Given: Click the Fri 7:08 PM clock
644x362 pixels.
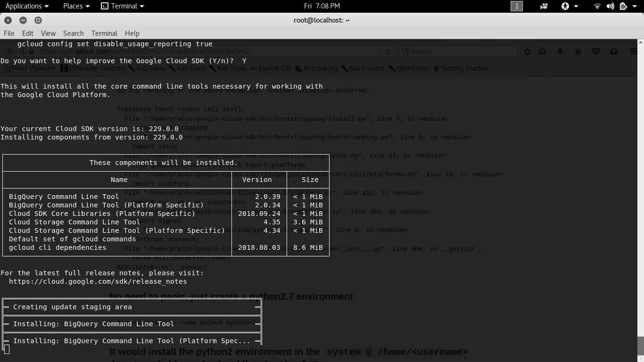Looking at the screenshot, I should (322, 6).
